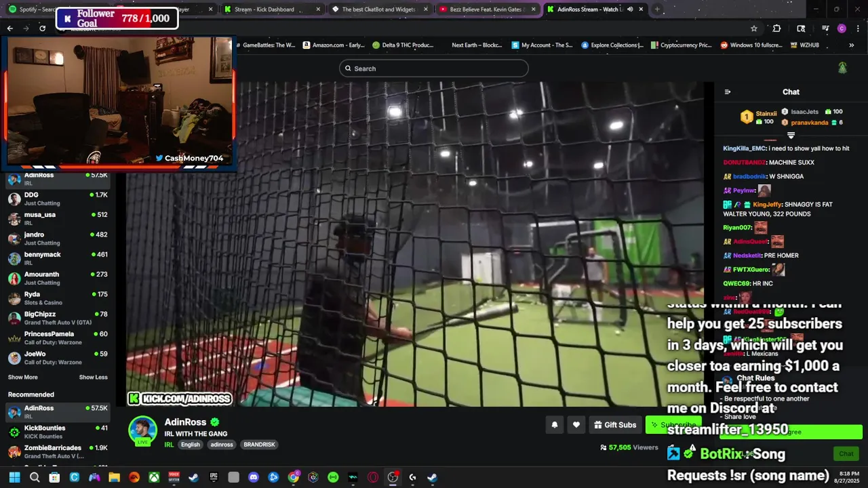Open the bennymack channel in the sidebar
This screenshot has height=488, width=868.
coord(58,258)
